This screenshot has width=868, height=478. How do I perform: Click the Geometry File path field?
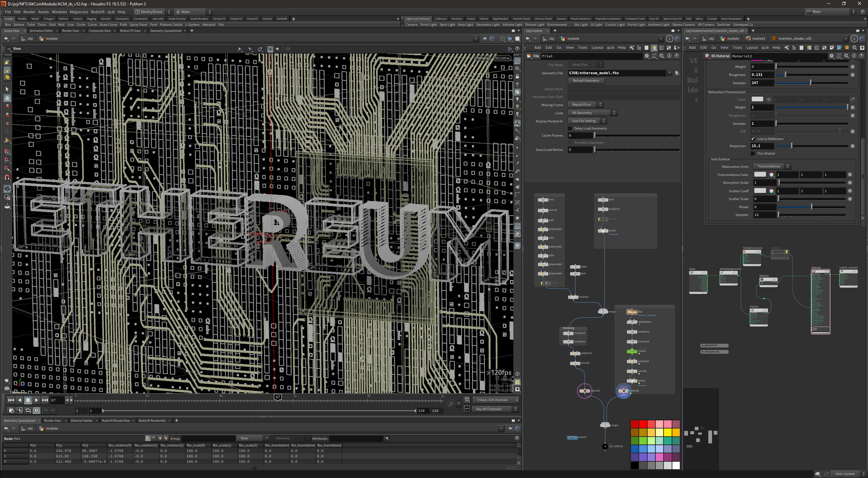(617, 73)
